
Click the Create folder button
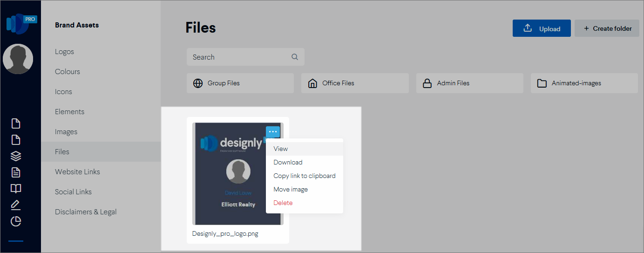606,28
